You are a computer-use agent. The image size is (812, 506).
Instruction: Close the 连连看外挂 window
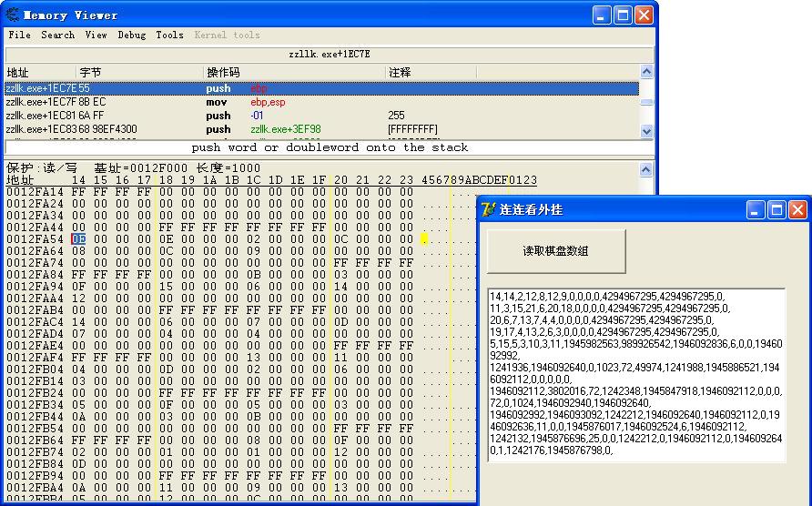[x=797, y=209]
